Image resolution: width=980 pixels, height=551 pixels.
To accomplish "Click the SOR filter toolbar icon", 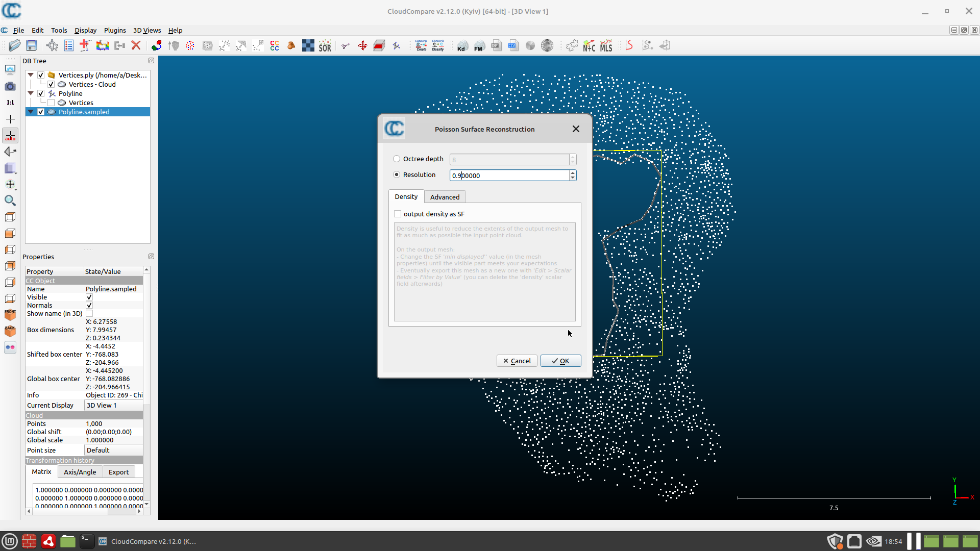I will pos(325,45).
